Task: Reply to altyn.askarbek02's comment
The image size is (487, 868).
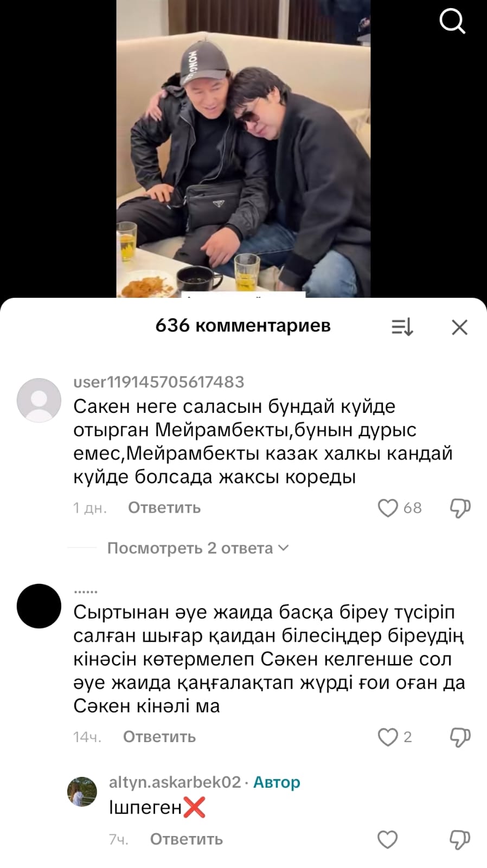Action: 187,839
